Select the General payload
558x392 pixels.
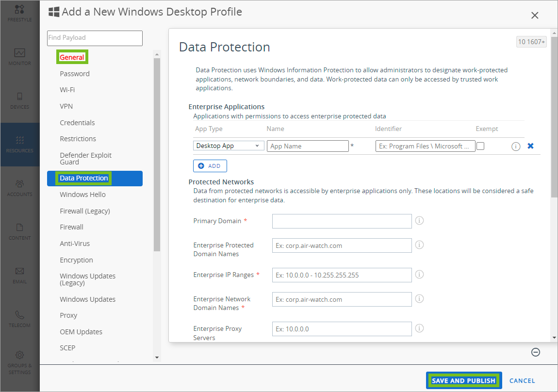[x=72, y=57]
